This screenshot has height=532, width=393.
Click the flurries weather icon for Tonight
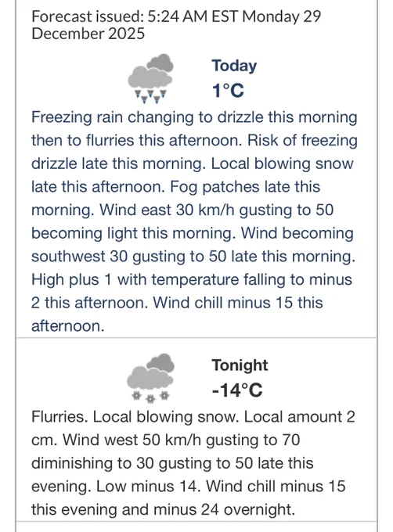(150, 378)
